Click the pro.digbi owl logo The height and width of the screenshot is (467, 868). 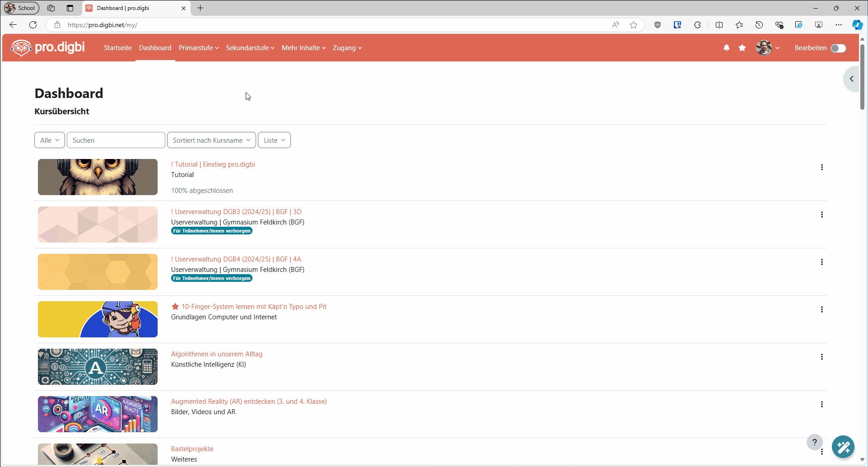tap(21, 47)
